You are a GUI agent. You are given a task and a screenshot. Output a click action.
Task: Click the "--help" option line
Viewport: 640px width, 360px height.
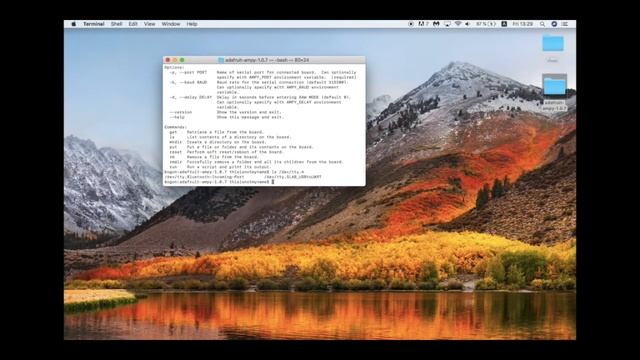coord(227,117)
